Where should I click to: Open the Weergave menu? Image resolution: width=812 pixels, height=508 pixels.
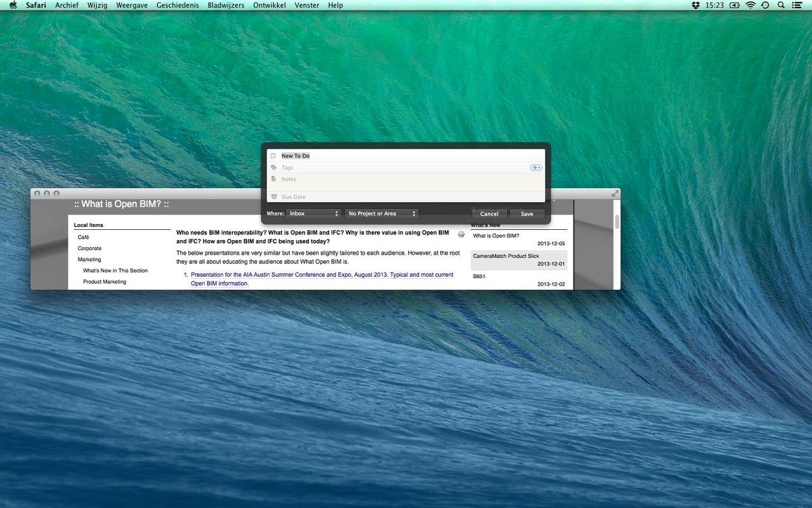click(x=132, y=5)
